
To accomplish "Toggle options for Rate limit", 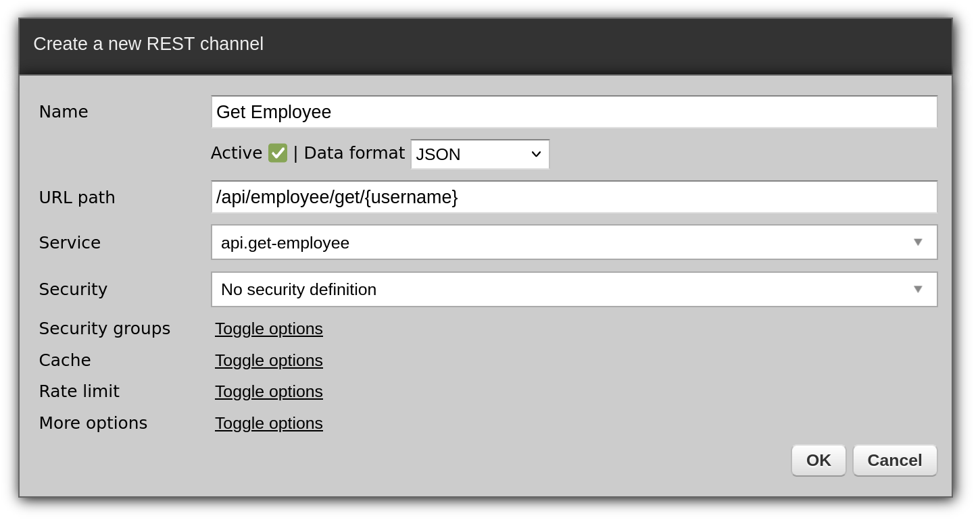I will (268, 392).
